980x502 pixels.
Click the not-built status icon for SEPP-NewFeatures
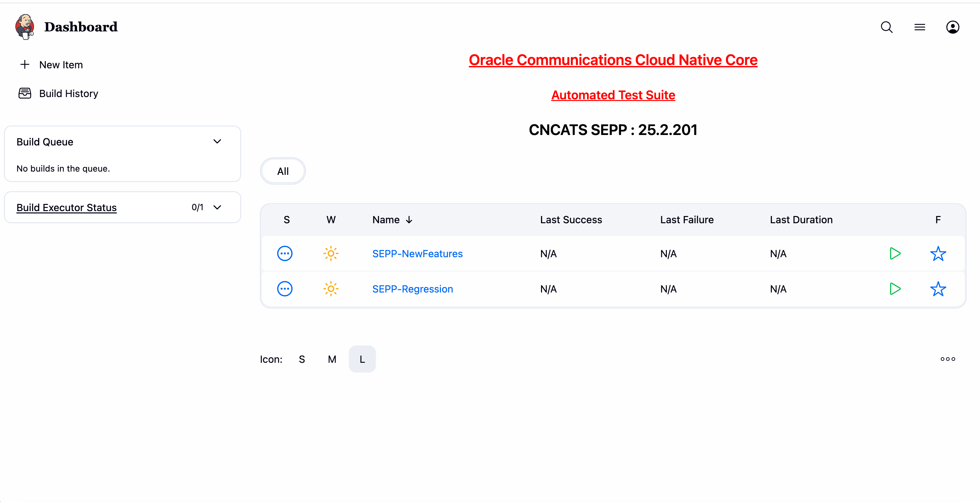(285, 254)
